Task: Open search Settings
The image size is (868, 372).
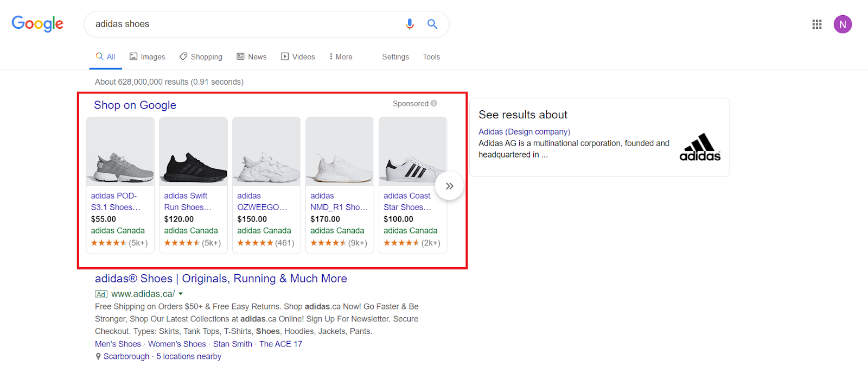Action: coord(395,56)
